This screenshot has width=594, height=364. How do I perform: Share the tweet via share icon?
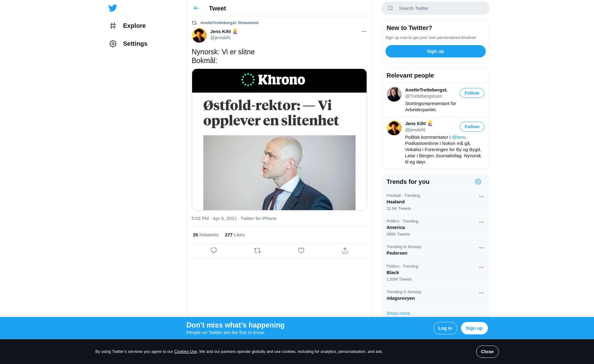coord(345,251)
